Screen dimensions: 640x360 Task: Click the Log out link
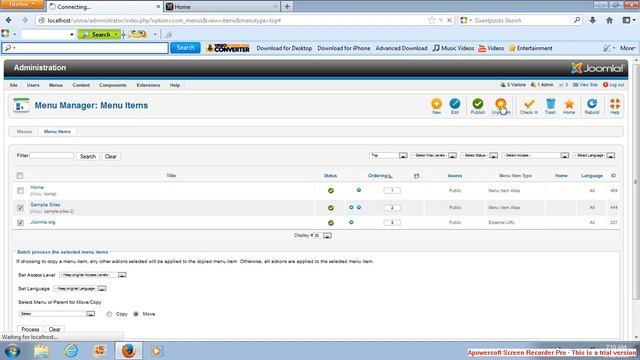(x=613, y=84)
